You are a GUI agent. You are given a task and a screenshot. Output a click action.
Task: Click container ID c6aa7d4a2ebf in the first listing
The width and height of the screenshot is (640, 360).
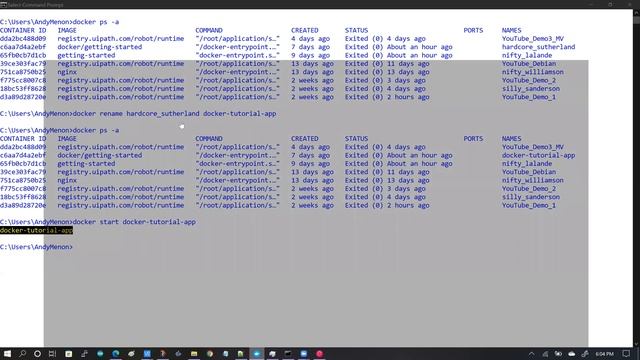tap(23, 47)
